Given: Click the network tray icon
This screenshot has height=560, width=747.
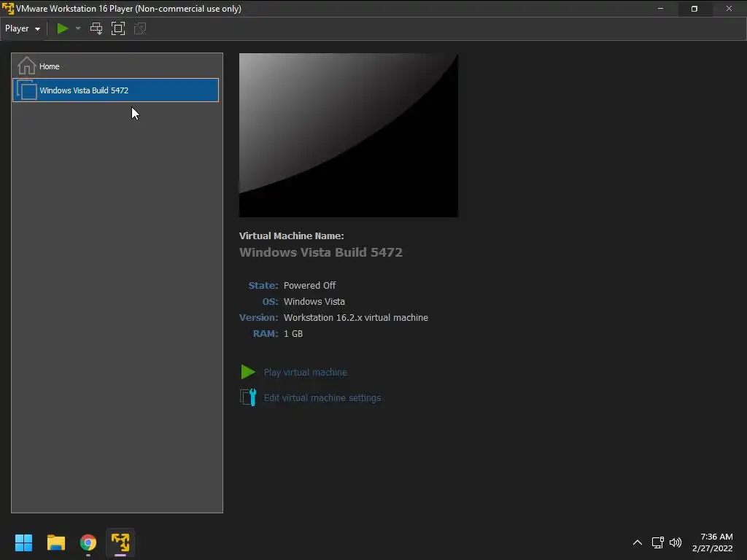Looking at the screenshot, I should tap(658, 542).
